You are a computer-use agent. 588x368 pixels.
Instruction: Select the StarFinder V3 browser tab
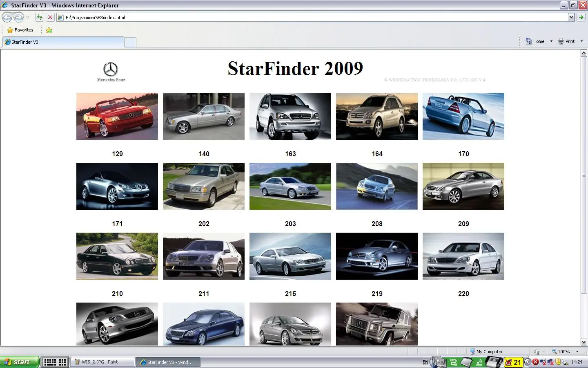tap(63, 42)
